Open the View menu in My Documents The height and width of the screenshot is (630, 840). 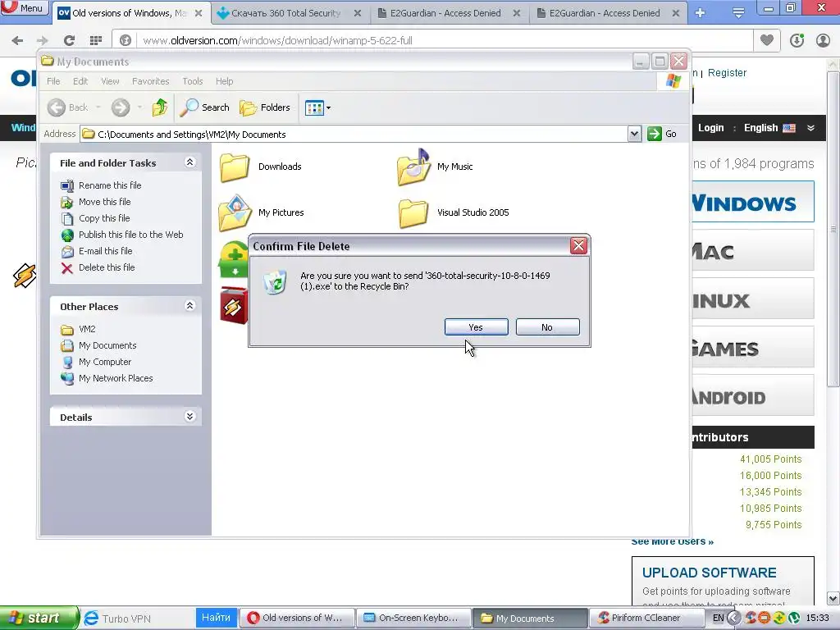[x=111, y=81]
